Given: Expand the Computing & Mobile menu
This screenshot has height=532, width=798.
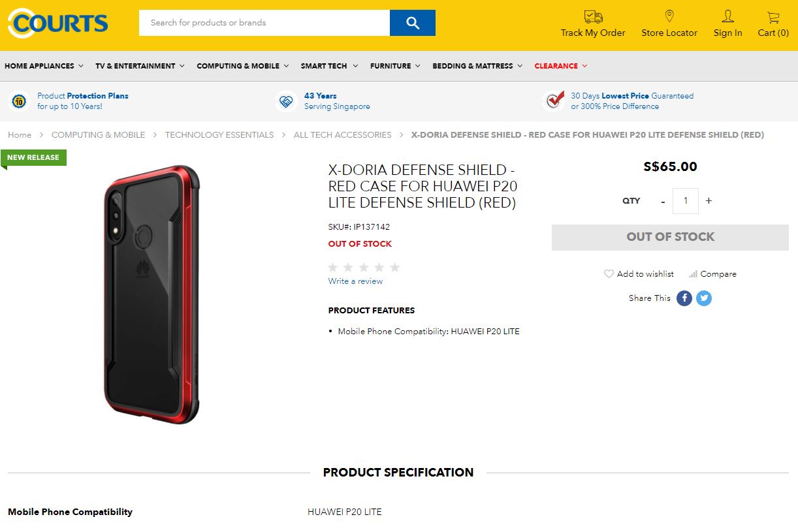Looking at the screenshot, I should point(243,66).
